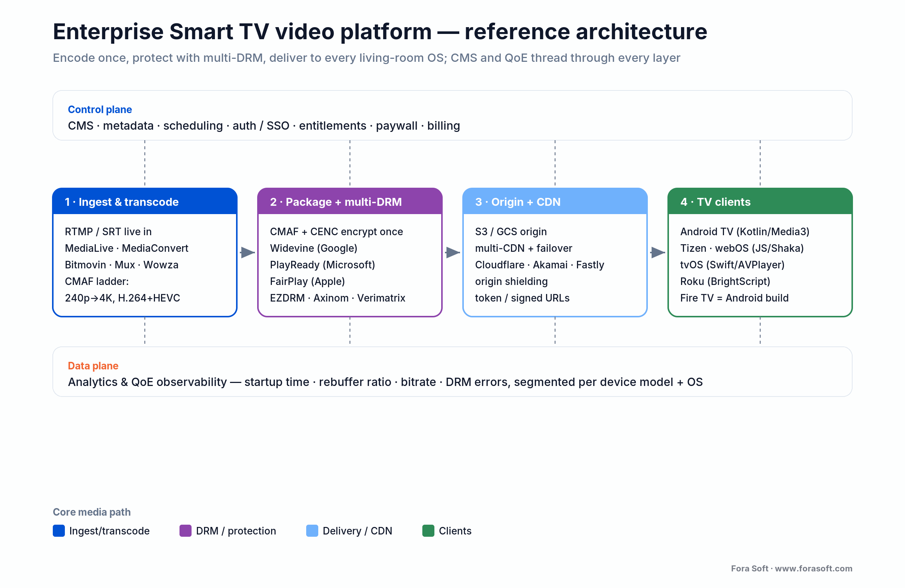Click the 'EZDRM · Axinom · Verimatrix' line
Screen dimensions: 905x588
[337, 298]
